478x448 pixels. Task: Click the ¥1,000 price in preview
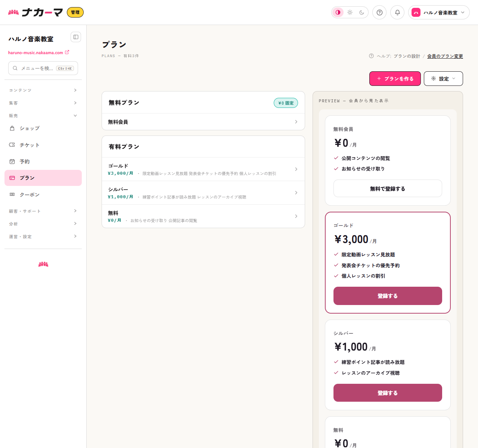(351, 347)
